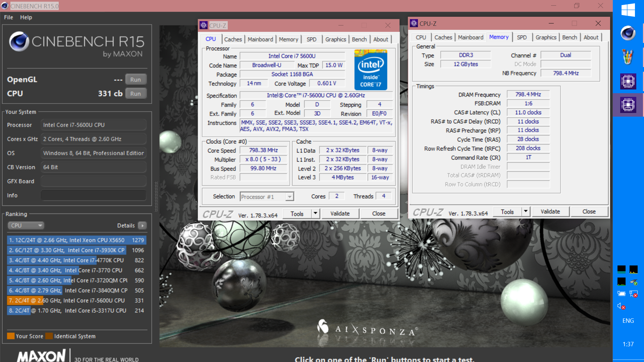Select the Core i7-4770K ranking row
This screenshot has width=644, height=362.
tap(76, 260)
